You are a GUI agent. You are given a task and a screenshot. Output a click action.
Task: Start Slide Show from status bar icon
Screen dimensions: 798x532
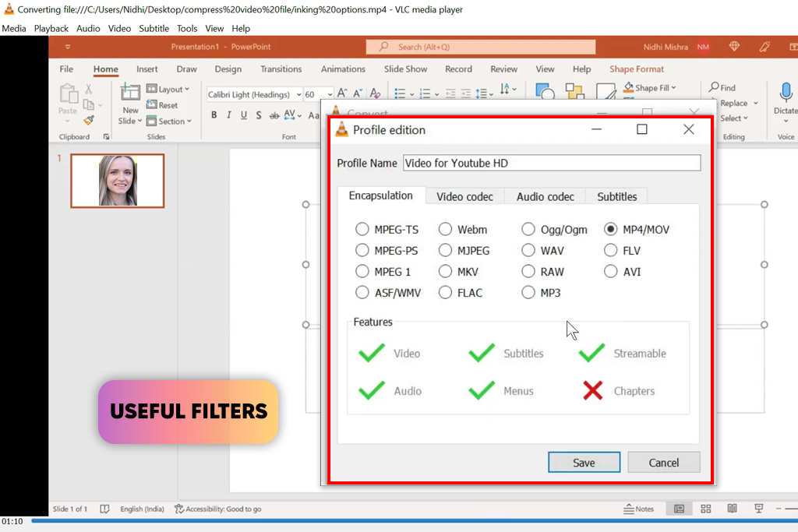click(x=758, y=509)
